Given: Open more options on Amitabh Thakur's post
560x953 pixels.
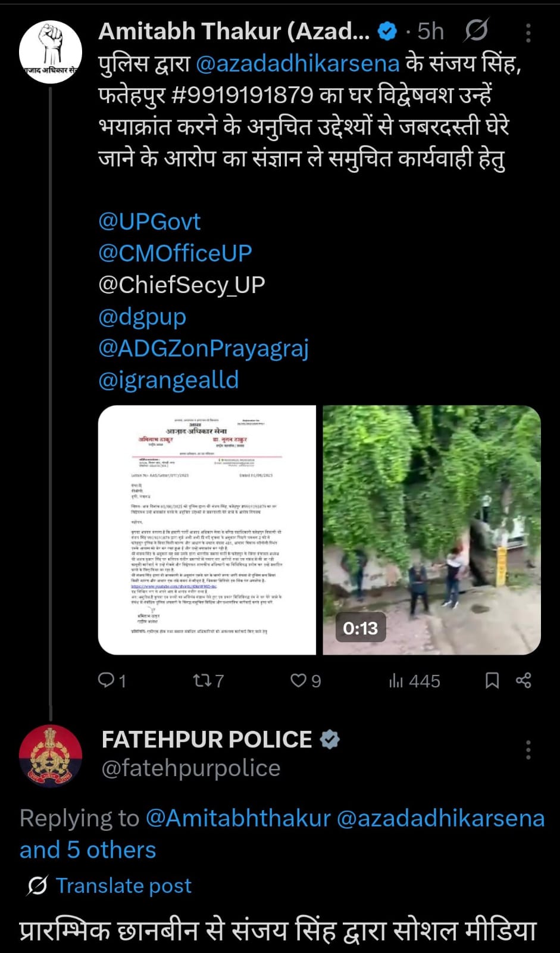Looking at the screenshot, I should click(528, 33).
